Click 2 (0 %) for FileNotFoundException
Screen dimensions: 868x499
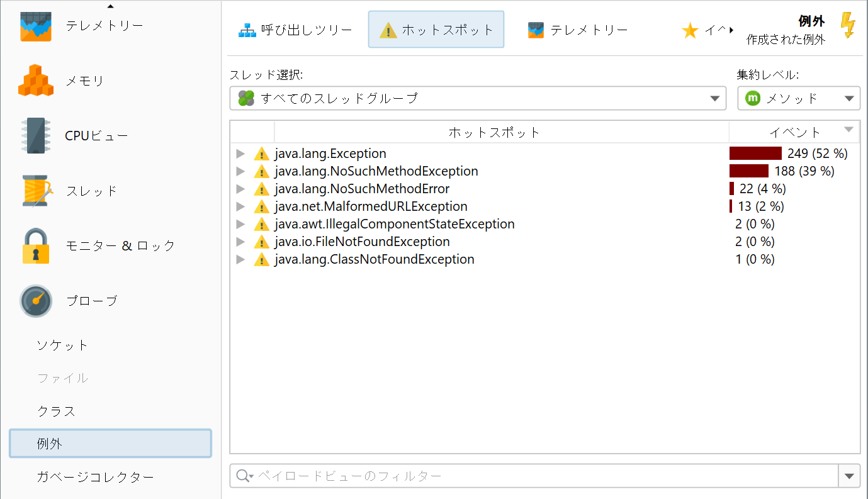(755, 242)
